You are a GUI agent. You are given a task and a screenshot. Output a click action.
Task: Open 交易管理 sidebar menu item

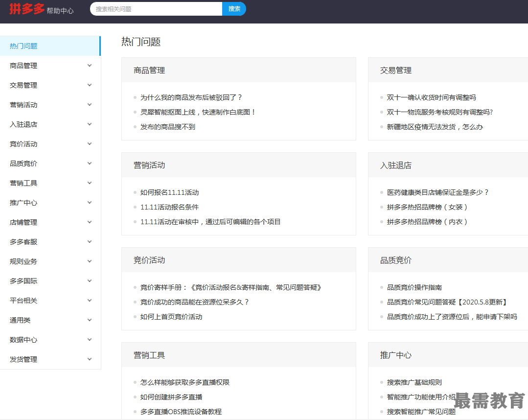click(50, 85)
